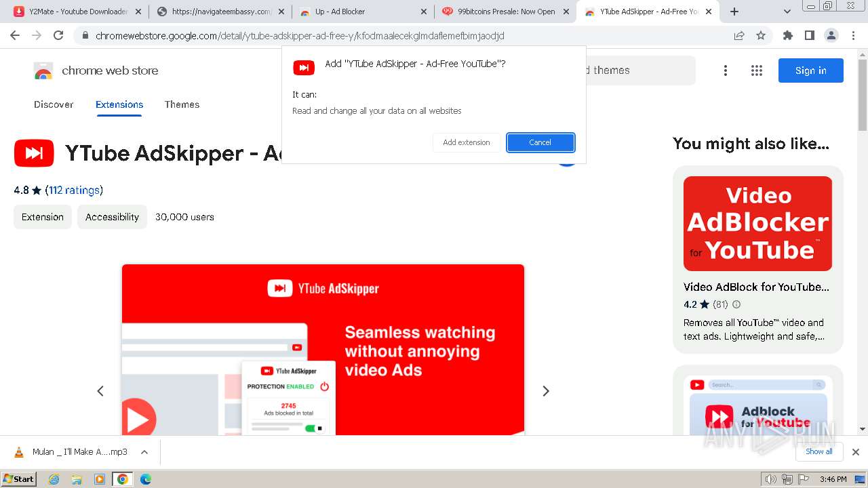
Task: Open the Google apps grid
Action: coord(757,70)
